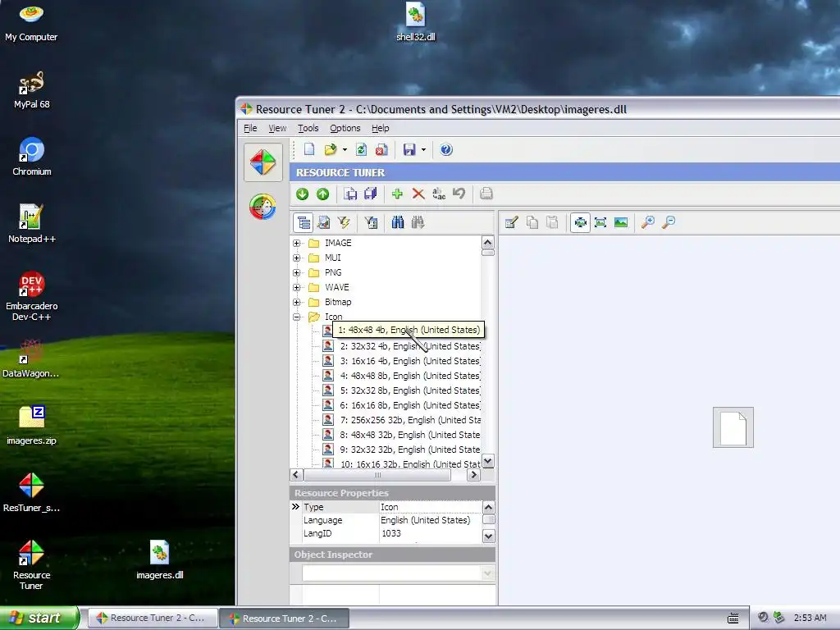Select icon resource 2: 32x32 4b
Viewport: 840px width, 630px height.
(x=410, y=346)
